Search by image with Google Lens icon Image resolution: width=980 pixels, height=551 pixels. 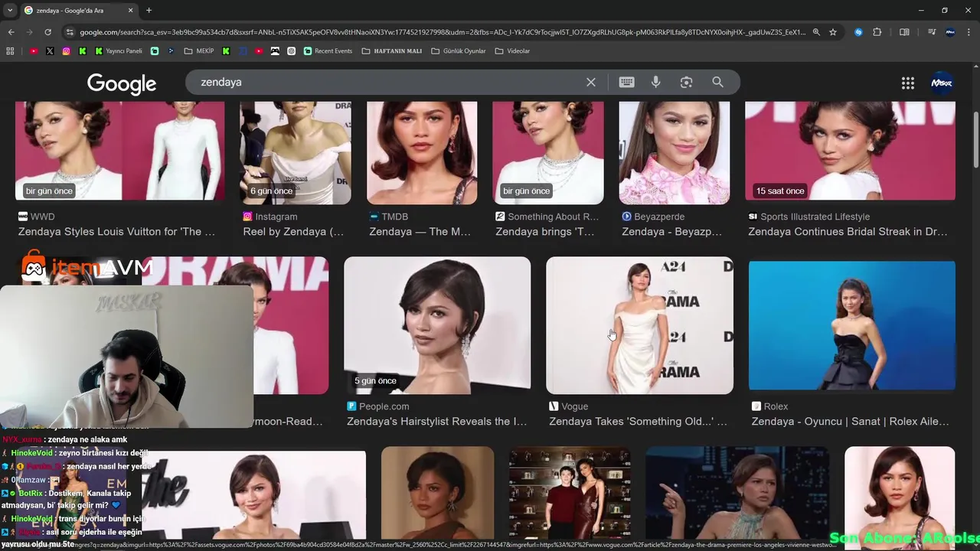point(686,82)
